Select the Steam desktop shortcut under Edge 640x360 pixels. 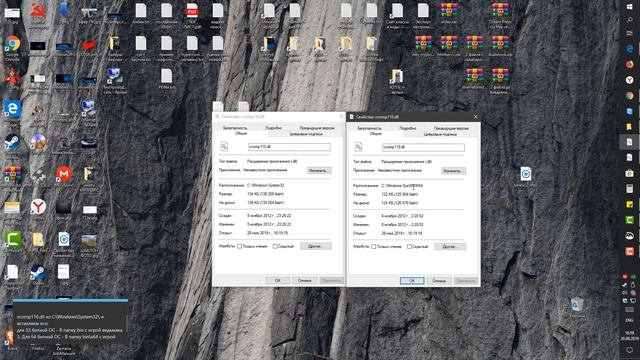coord(13,142)
